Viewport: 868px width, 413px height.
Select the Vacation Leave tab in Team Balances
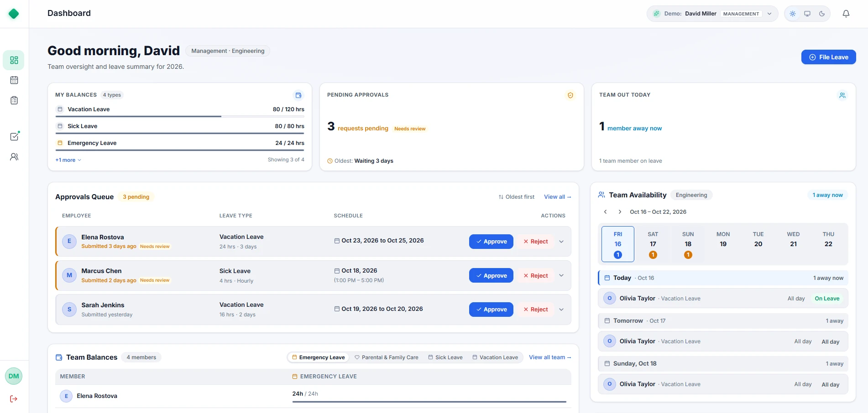(495, 357)
